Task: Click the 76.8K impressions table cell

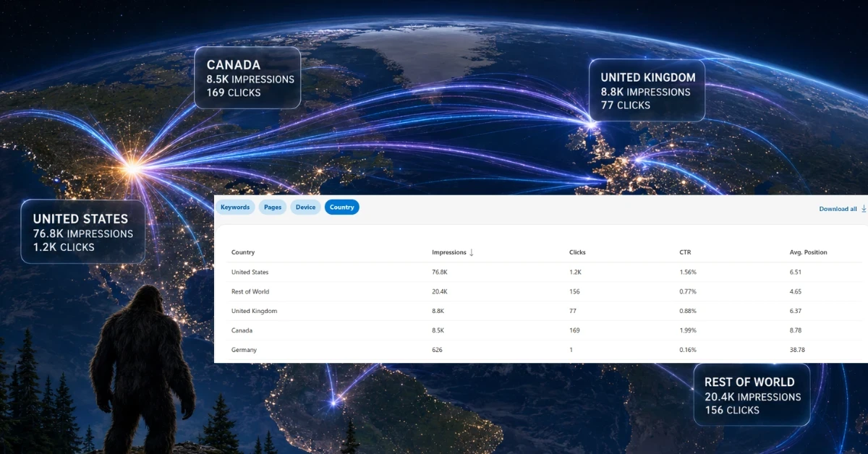Action: (439, 273)
